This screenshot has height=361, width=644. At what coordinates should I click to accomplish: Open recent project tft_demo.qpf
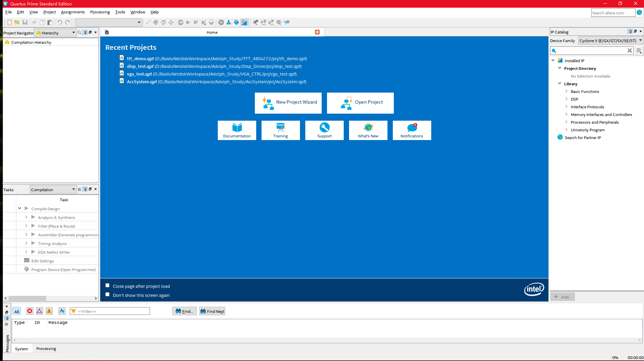(x=140, y=58)
